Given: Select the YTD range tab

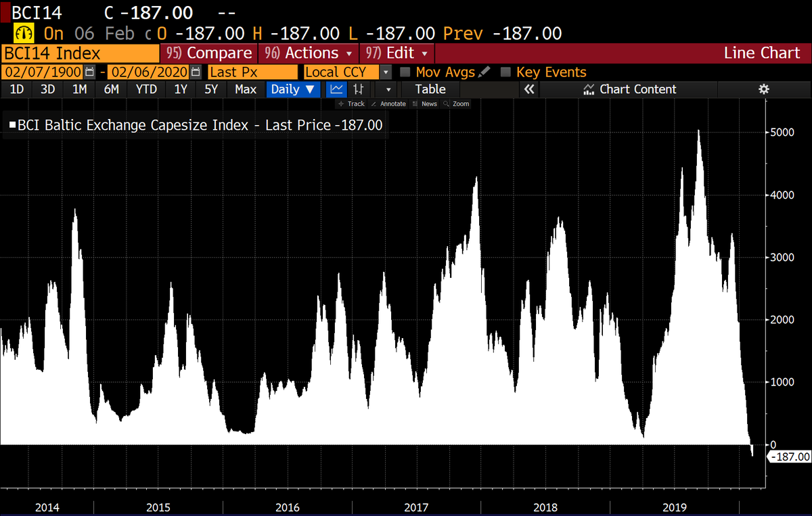Looking at the screenshot, I should (146, 89).
